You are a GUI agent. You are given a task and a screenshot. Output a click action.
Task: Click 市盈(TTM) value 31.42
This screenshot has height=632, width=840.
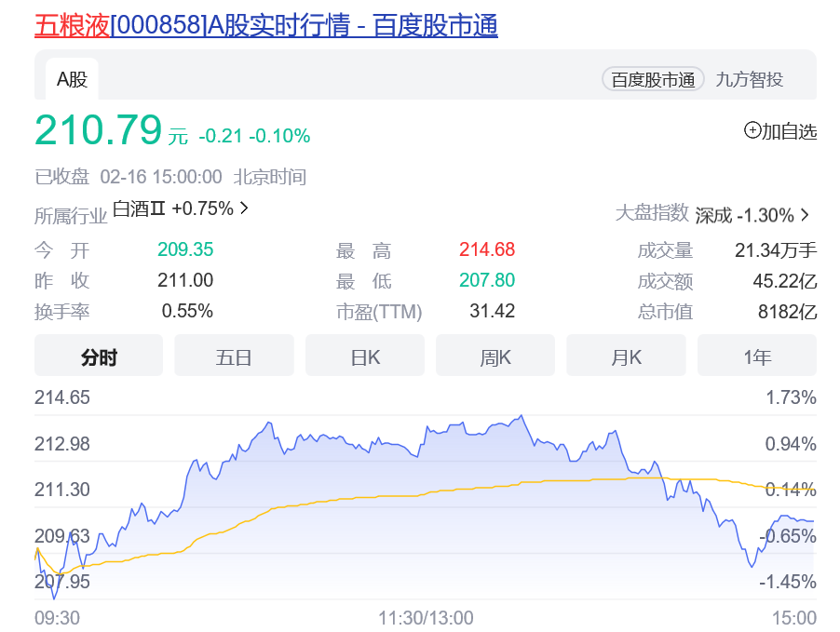coord(493,311)
